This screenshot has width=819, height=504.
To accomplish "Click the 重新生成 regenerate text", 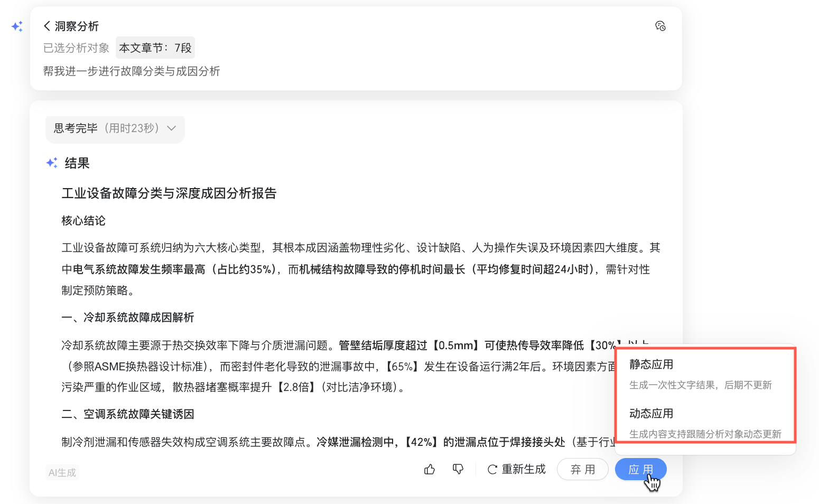I will pos(524,469).
